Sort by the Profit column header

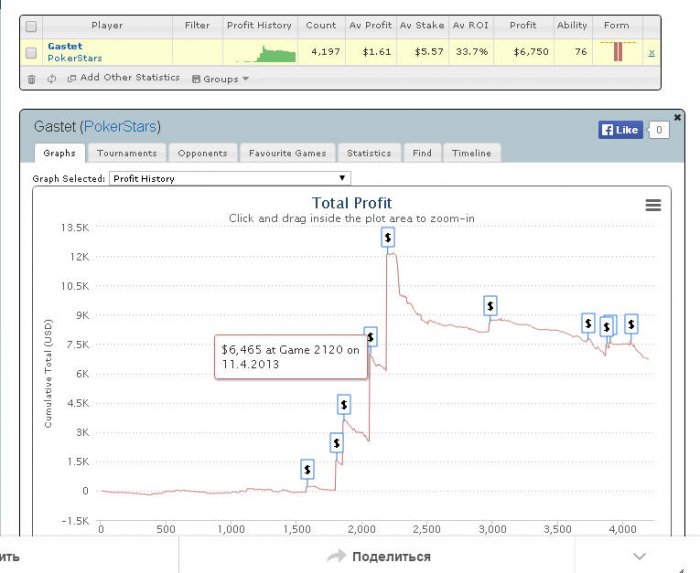[x=523, y=25]
